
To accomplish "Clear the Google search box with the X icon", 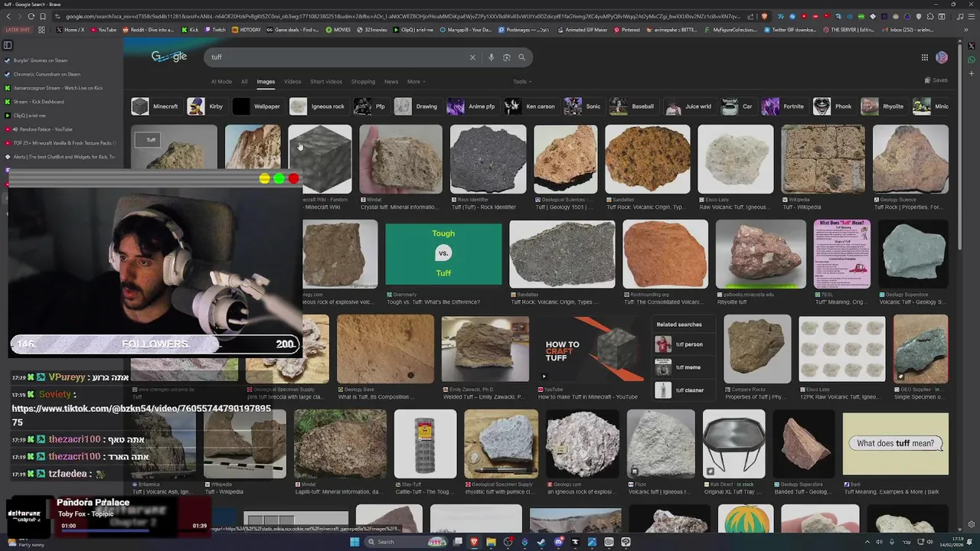I will point(472,57).
